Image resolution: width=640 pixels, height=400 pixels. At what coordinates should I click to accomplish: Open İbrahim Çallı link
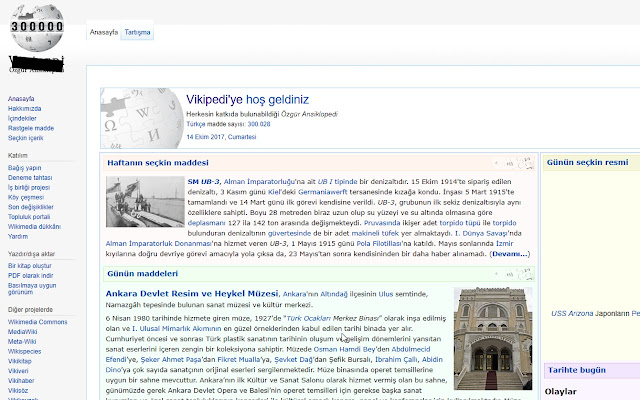[x=396, y=360]
